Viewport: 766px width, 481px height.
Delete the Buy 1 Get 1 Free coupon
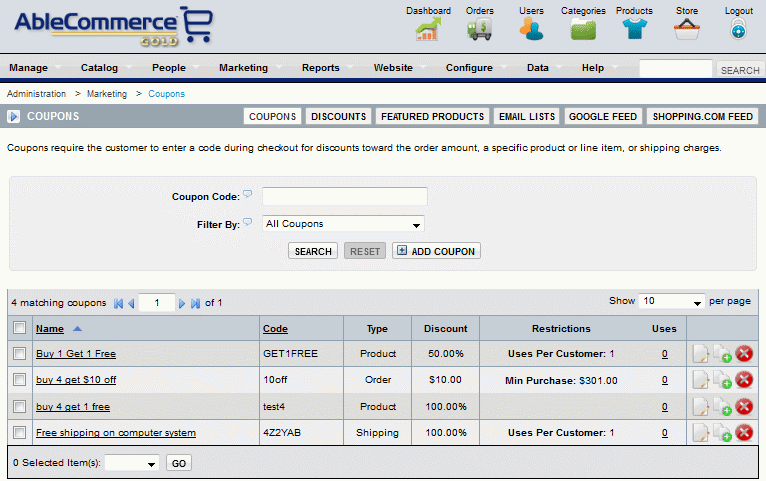coord(744,354)
